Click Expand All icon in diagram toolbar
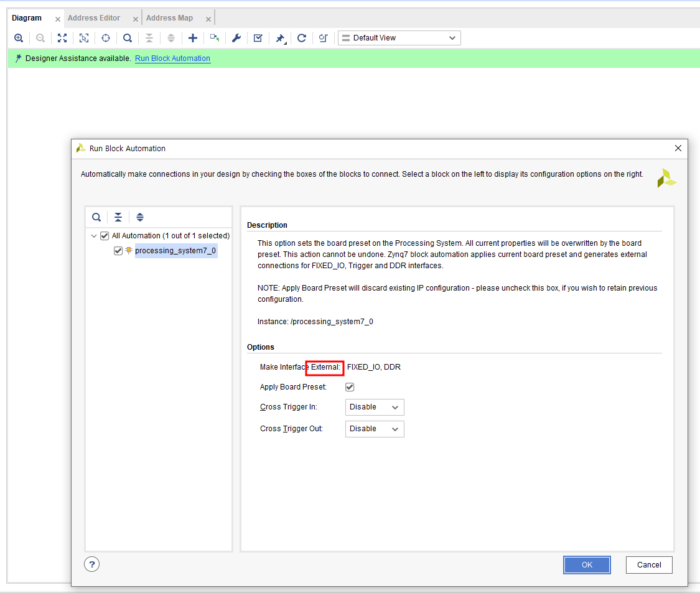This screenshot has height=593, width=700. coord(171,38)
